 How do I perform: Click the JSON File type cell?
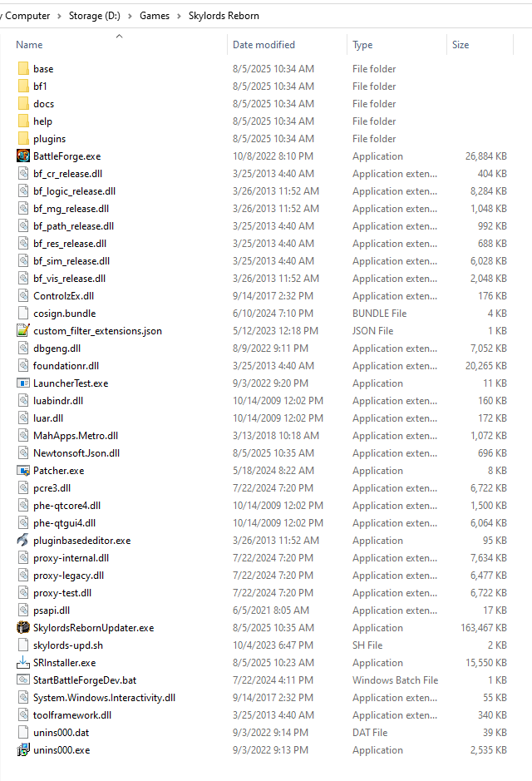tap(372, 331)
